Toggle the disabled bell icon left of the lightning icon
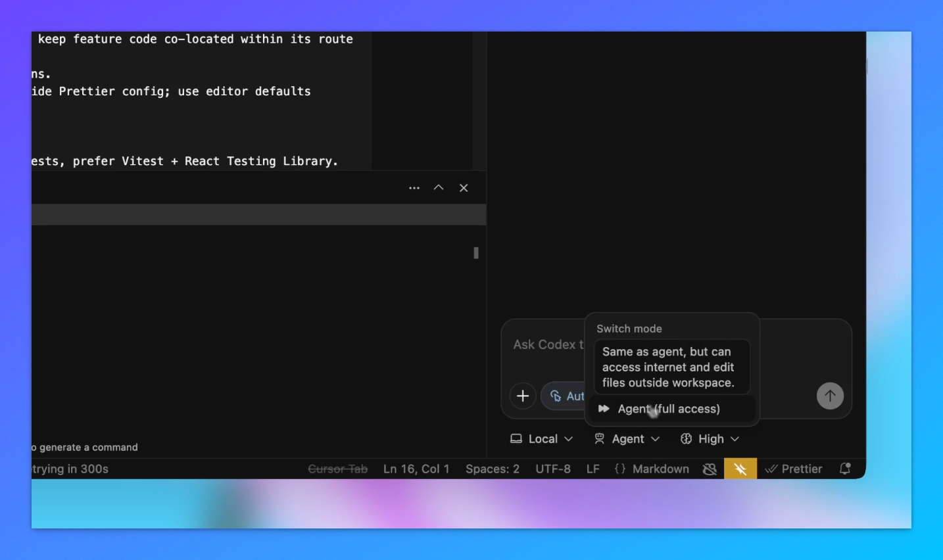Viewport: 943px width, 560px height. tap(710, 469)
